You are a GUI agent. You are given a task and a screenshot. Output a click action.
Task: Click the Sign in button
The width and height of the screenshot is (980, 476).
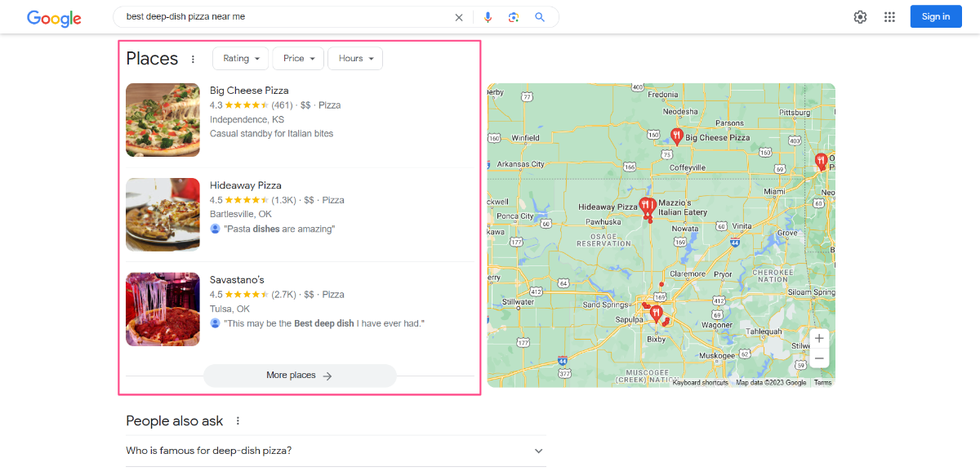pyautogui.click(x=936, y=17)
